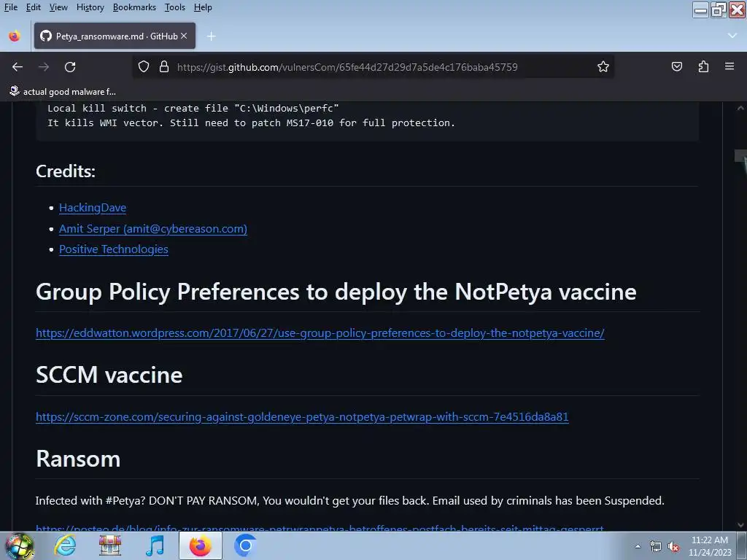Screen dimensions: 747x560
Task: Open WinRAR archive icon in taskbar
Action: coord(110,545)
